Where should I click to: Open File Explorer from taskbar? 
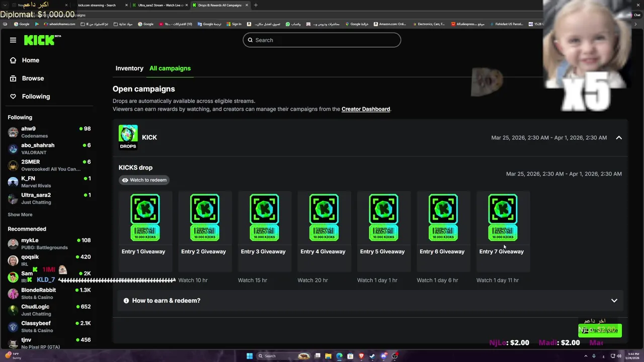tap(328, 356)
